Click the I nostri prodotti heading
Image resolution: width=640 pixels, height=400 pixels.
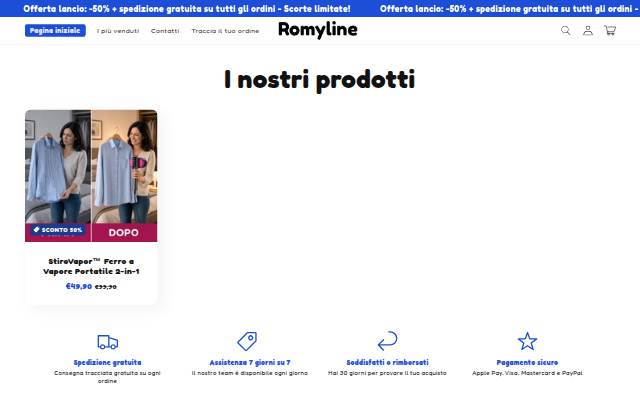click(320, 80)
